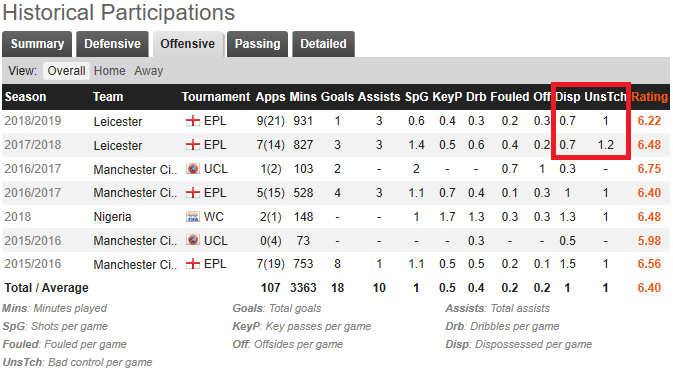The image size is (673, 371).
Task: Click England flag in 2016/2017 EPL row
Action: click(x=193, y=193)
